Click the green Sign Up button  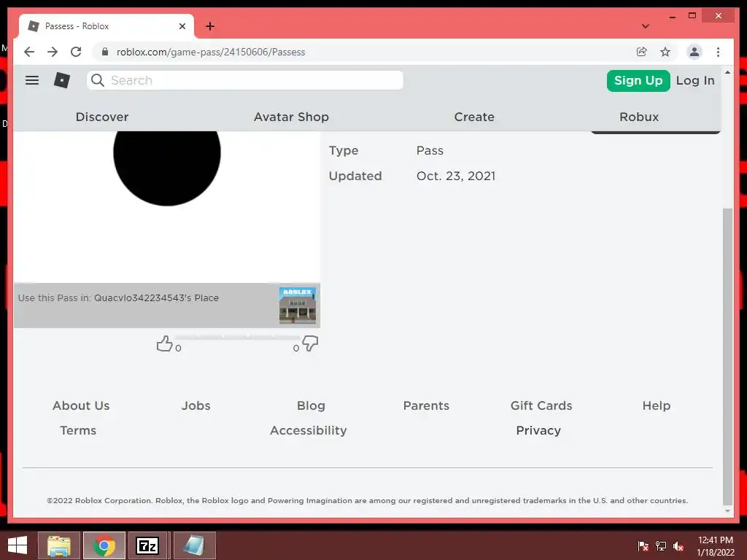638,80
